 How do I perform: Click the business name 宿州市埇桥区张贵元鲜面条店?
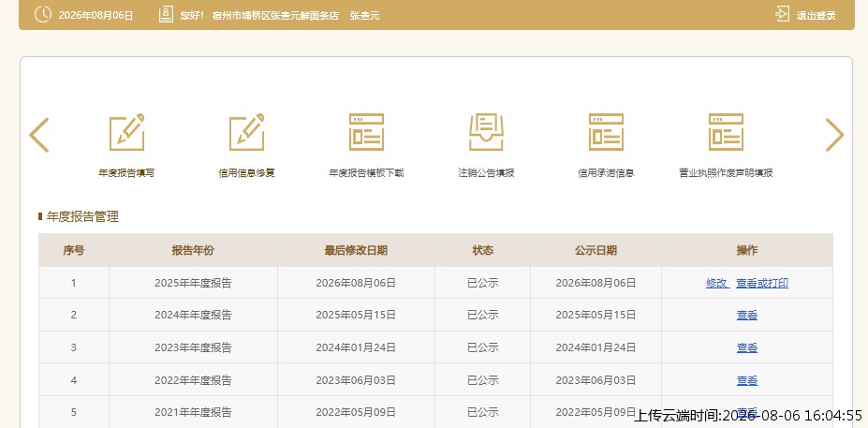(275, 16)
